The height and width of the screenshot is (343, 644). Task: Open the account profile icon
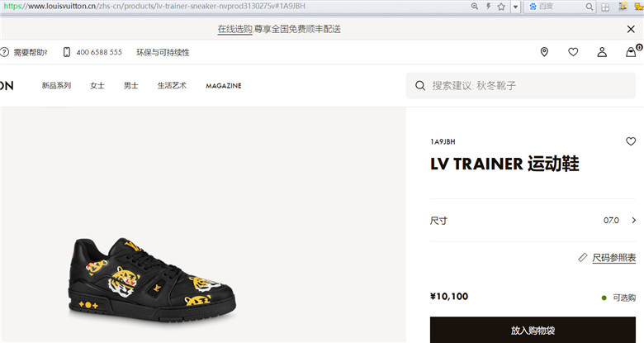pyautogui.click(x=602, y=52)
